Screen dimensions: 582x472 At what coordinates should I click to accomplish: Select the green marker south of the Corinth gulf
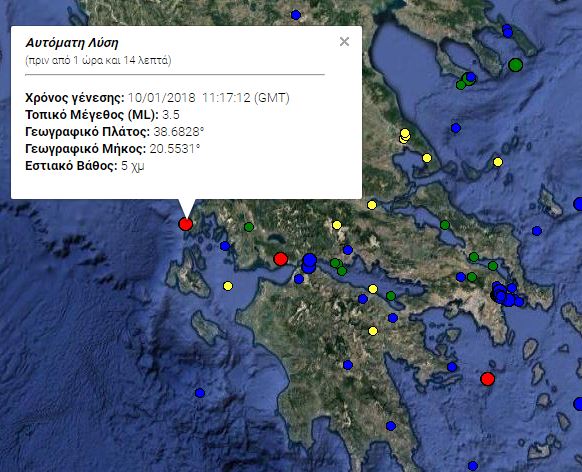[x=390, y=296]
